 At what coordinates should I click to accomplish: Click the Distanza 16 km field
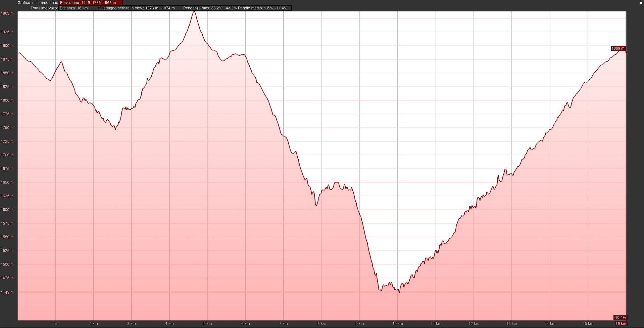click(78, 8)
